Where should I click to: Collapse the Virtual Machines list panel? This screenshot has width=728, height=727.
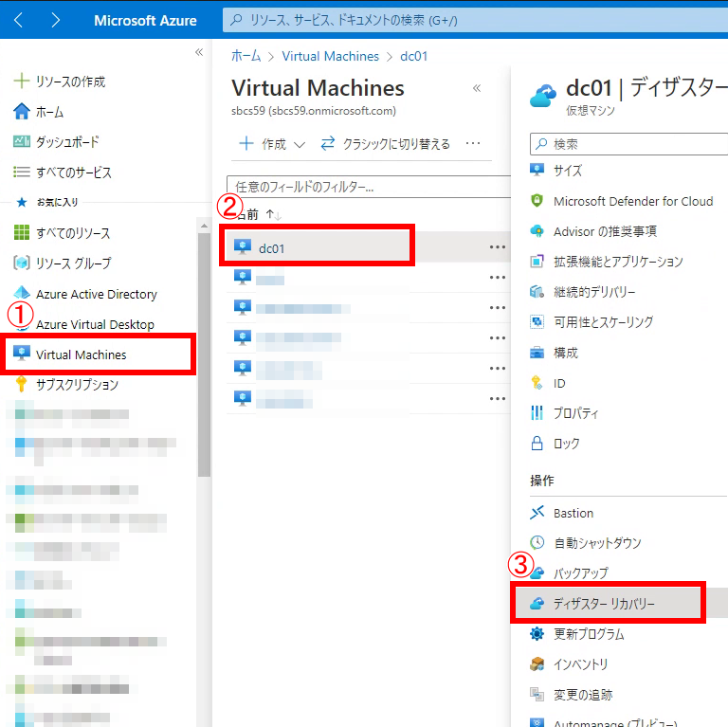[x=477, y=88]
